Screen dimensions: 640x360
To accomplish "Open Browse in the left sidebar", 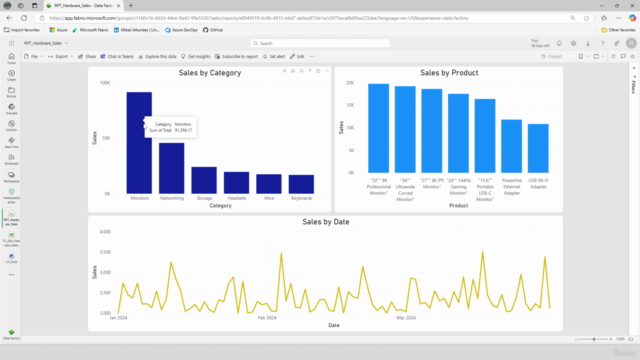I will coord(11,92).
